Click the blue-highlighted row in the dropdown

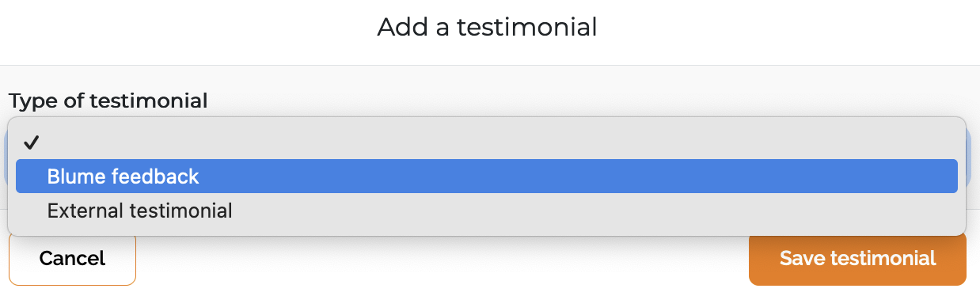[x=486, y=176]
